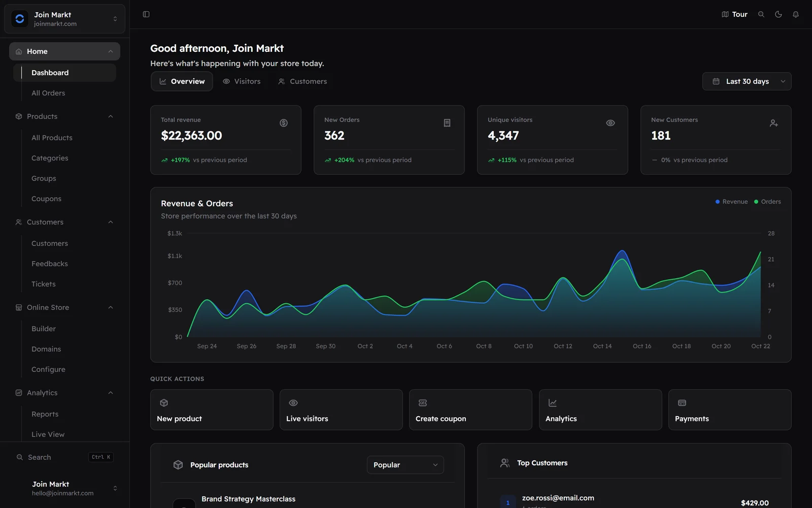
Task: Click the receipt icon on New Orders card
Action: (447, 123)
